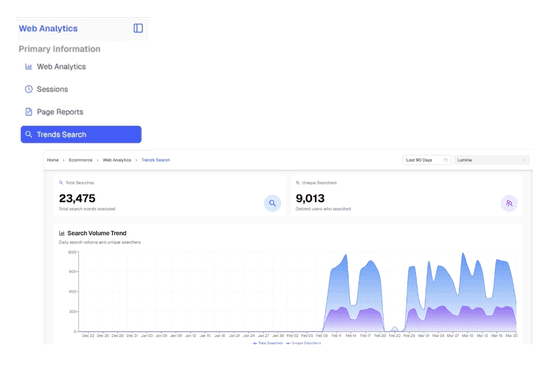The width and height of the screenshot is (540, 384).
Task: Click the chevron arrow of the Lumina dropdown
Action: (524, 160)
